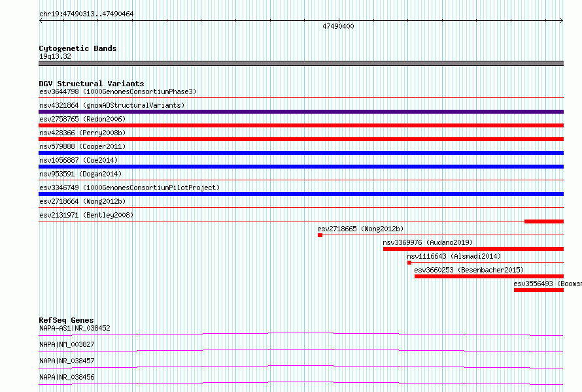
Task: Click the 19q13.32 band label
Action: click(55, 56)
